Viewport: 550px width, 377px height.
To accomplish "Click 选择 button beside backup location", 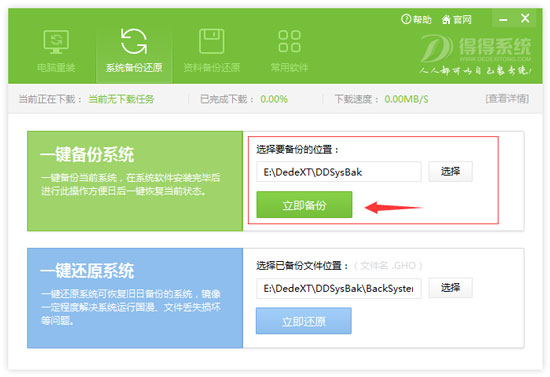I will (450, 171).
